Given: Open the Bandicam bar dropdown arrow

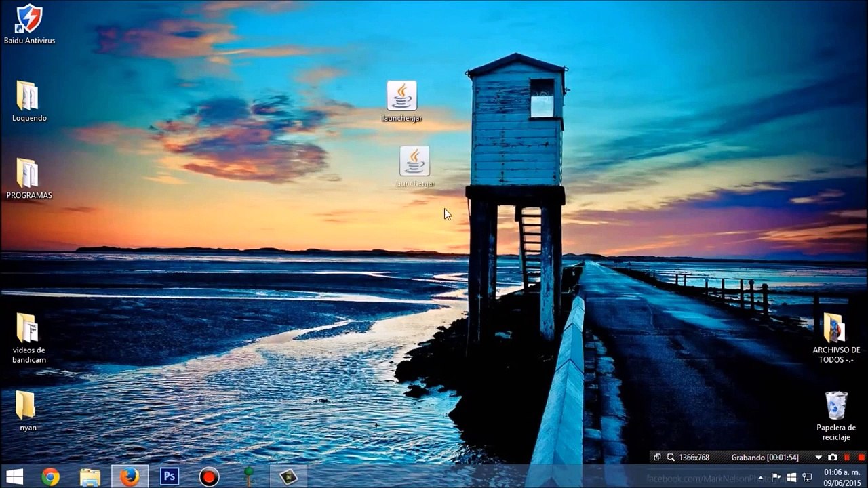Looking at the screenshot, I should (x=818, y=457).
